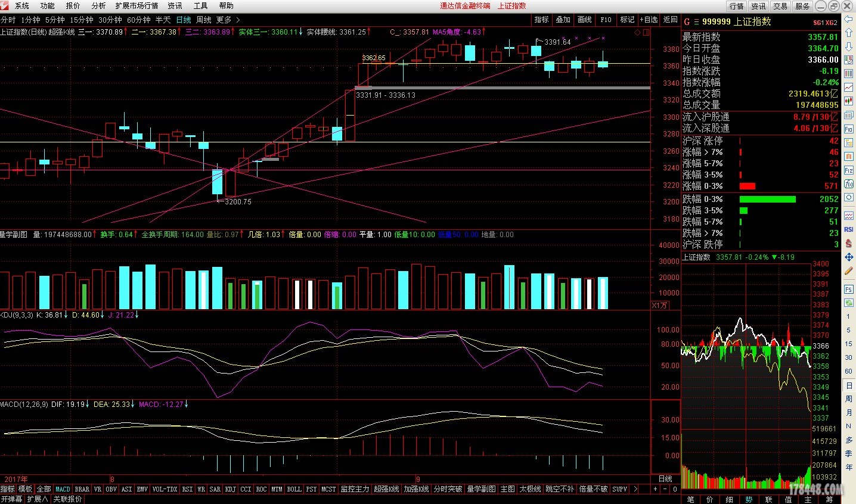Viewport: 856px width, 504px height.
Task: Open 指标 indicator dropdown in chart toolbar
Action: coord(541,20)
